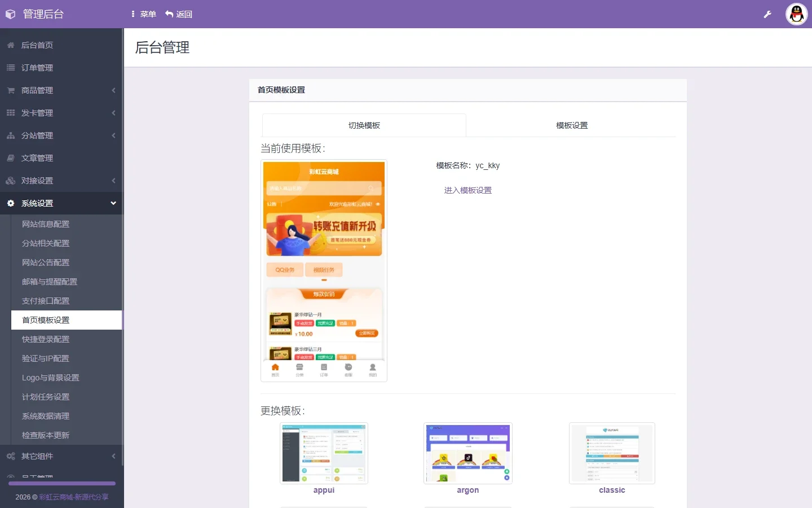Click the 订单管理 list icon
The height and width of the screenshot is (508, 812).
click(x=11, y=68)
